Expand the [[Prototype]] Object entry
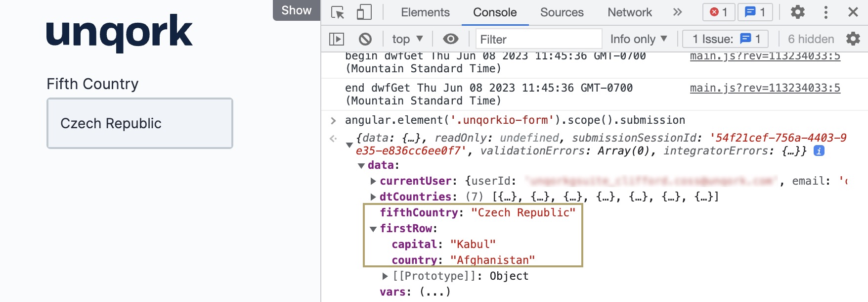Viewport: 868px width, 302px height. 385,276
